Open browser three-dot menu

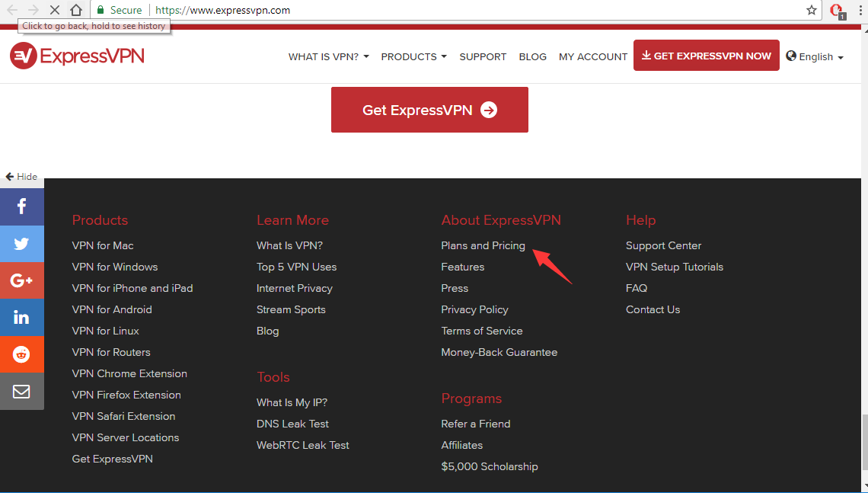click(x=860, y=10)
